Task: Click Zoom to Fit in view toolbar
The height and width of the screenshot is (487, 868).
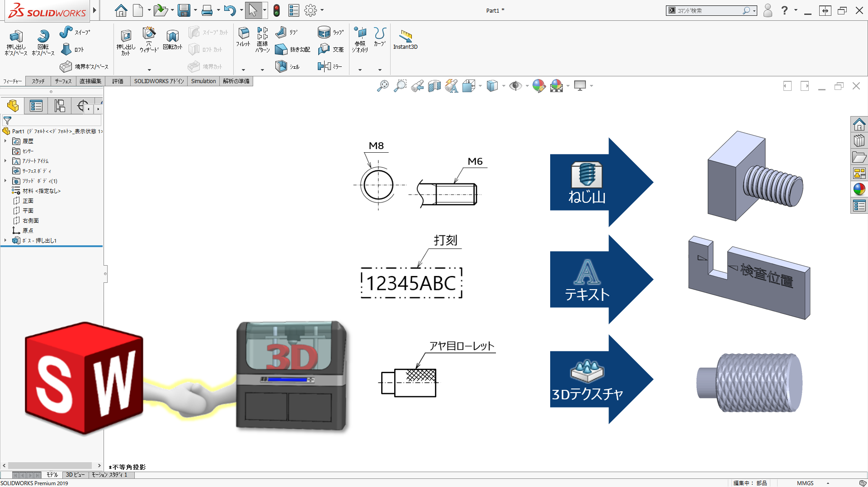Action: coord(382,86)
